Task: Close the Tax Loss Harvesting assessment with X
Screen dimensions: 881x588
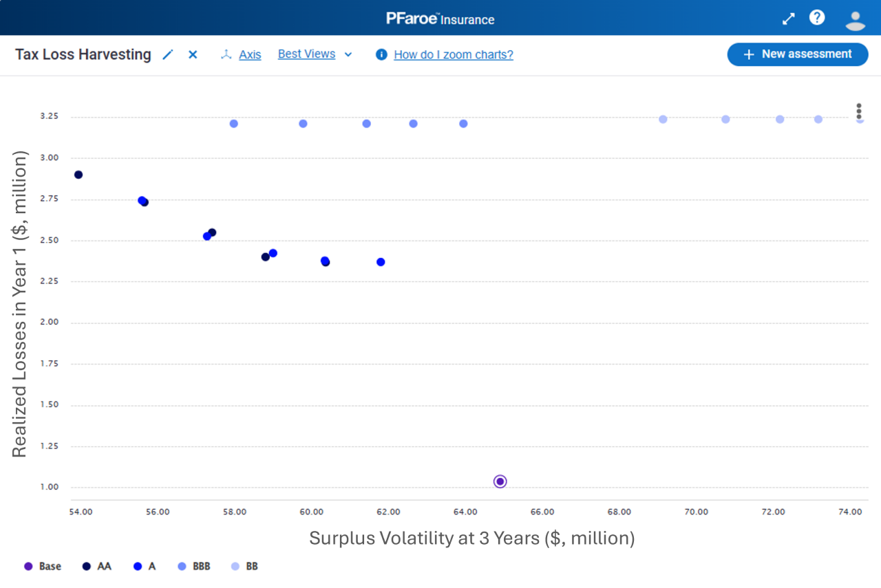Action: (193, 55)
